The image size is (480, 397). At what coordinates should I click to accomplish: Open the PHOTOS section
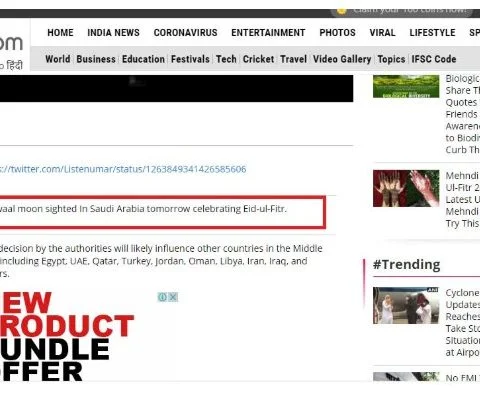pyautogui.click(x=337, y=33)
